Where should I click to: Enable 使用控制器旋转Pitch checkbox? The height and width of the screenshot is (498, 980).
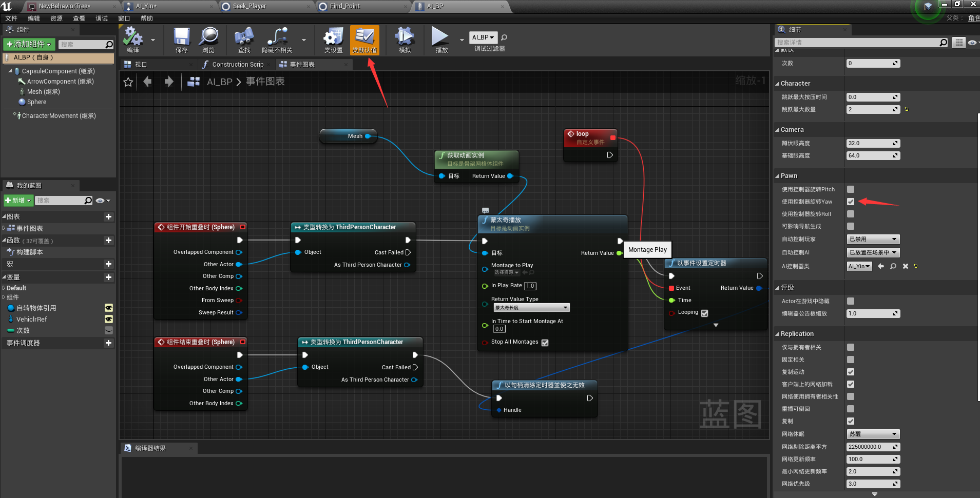(x=851, y=189)
